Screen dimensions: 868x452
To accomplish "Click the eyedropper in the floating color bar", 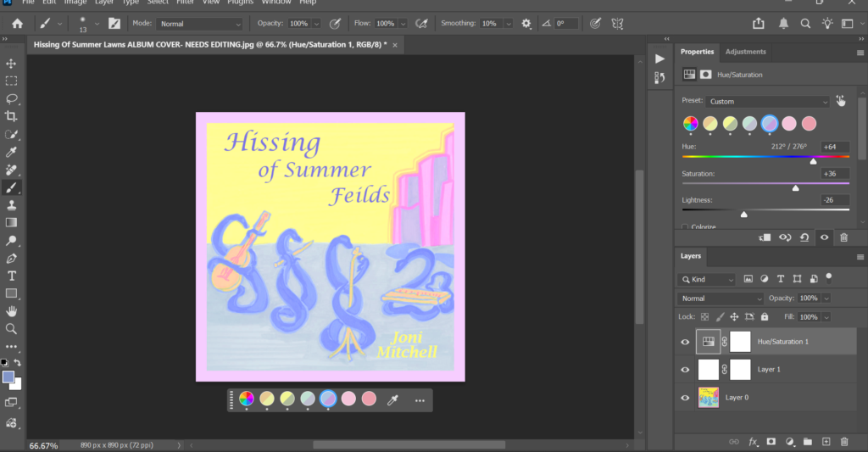I will click(x=392, y=400).
